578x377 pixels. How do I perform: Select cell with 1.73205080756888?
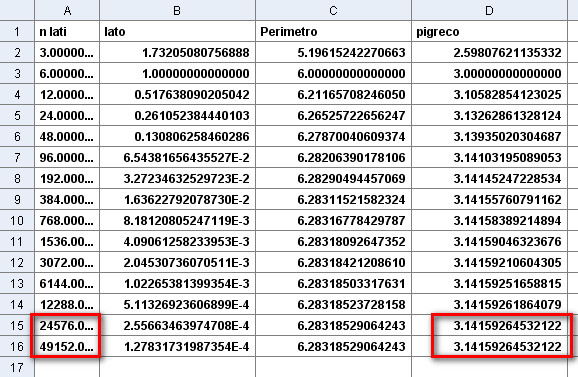click(177, 52)
